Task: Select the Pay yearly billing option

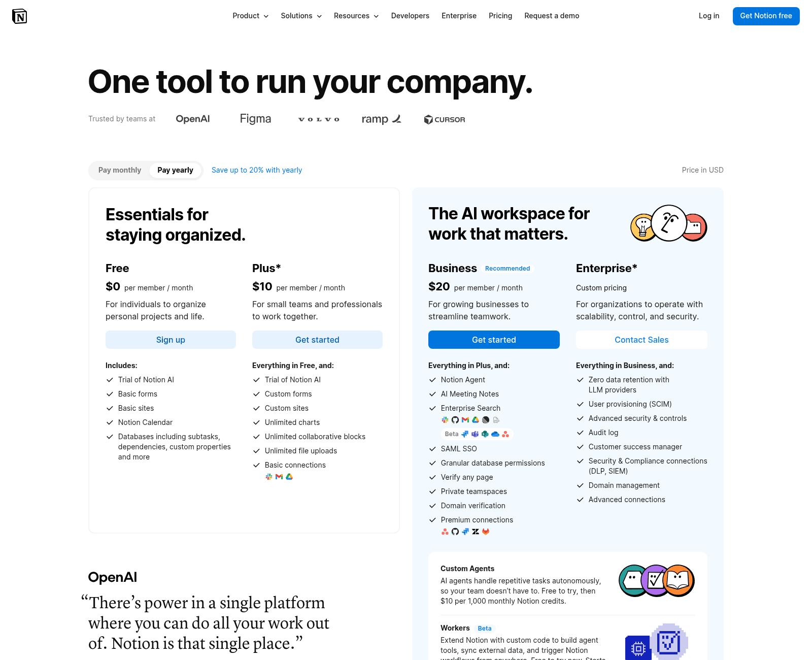Action: pos(175,170)
